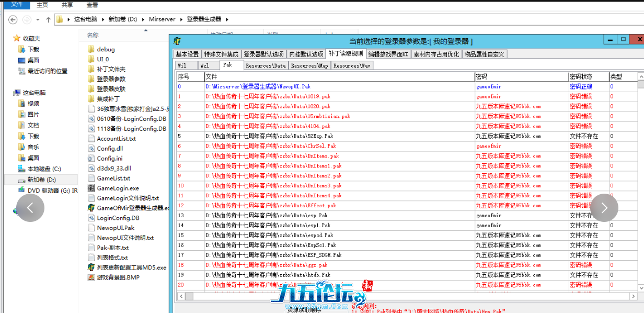This screenshot has height=313, width=644.
Task: Switch to the Resources\Wav sub-tab
Action: pos(352,65)
